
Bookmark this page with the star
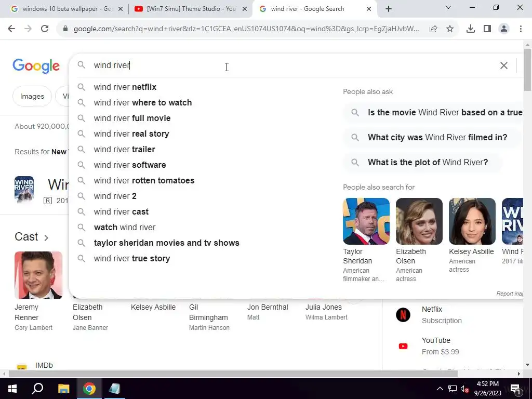point(450,29)
